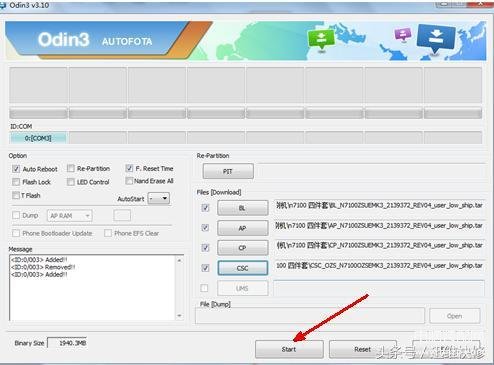
Task: Click the File Dump path field
Action: [310, 316]
